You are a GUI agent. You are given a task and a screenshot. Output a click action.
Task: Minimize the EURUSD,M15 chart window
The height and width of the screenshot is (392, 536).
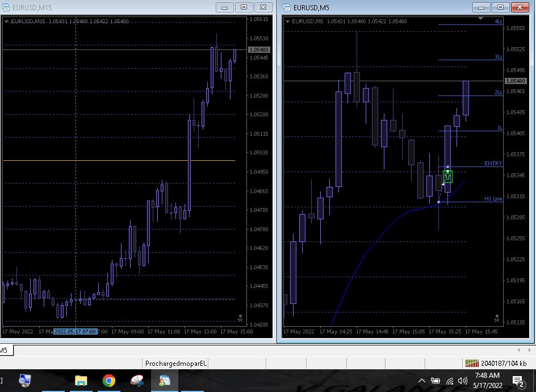click(225, 7)
